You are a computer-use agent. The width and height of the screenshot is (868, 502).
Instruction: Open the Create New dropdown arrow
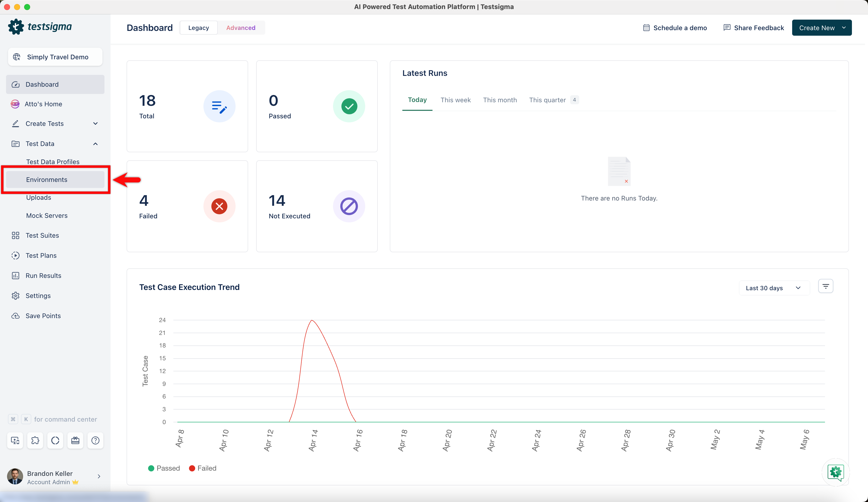844,28
